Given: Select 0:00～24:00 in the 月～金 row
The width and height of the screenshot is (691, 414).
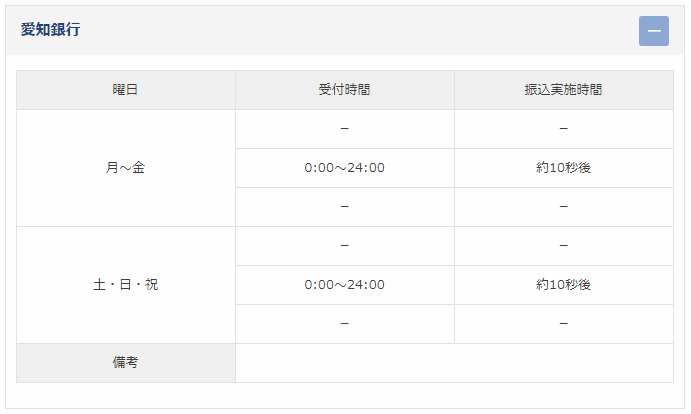Looking at the screenshot, I should (345, 168).
